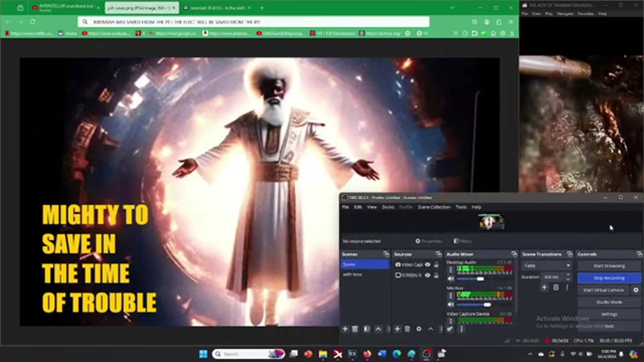Click the Windows taskbar search box
Image resolution: width=644 pixels, height=362 pixels.
pyautogui.click(x=249, y=354)
